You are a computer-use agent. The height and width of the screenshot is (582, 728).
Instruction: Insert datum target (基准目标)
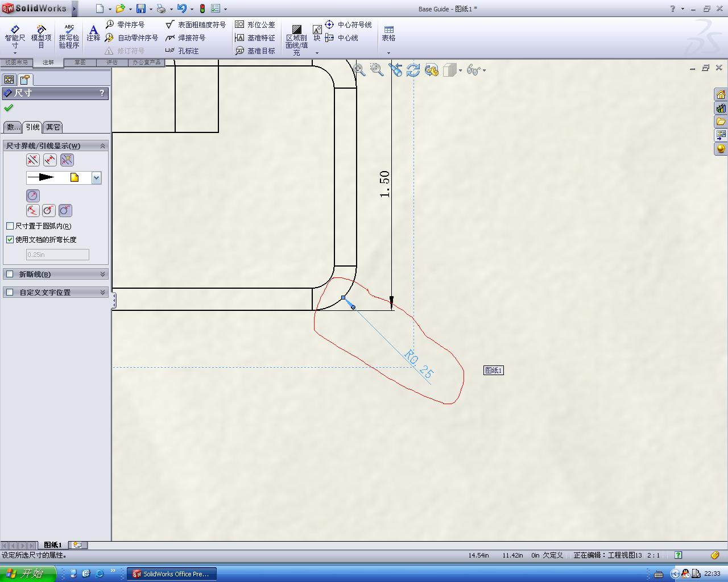coord(255,51)
